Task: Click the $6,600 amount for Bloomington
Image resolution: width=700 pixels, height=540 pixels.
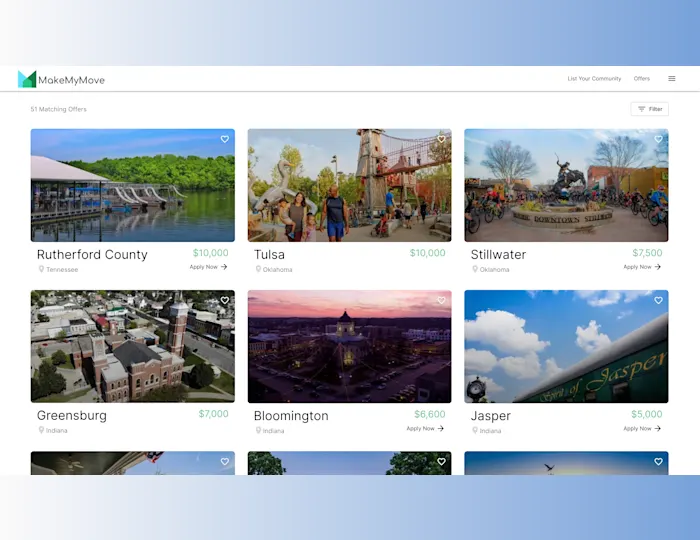Action: (x=429, y=415)
